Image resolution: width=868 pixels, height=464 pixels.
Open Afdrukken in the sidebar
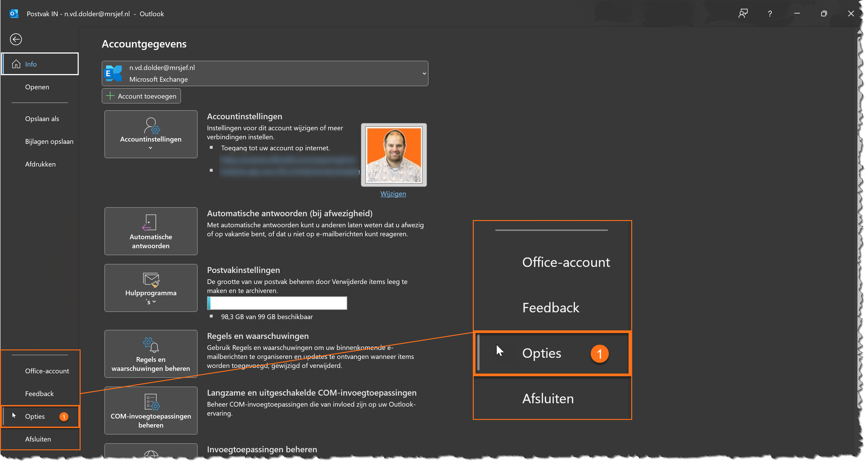coord(40,164)
